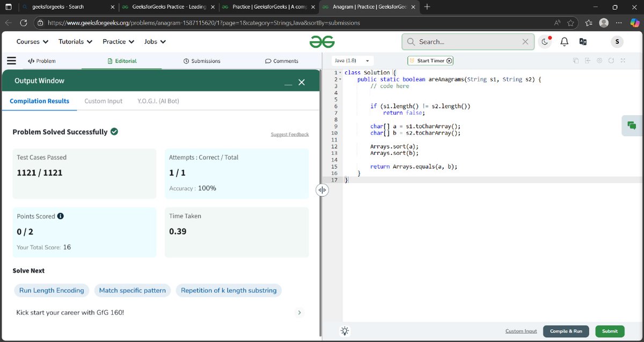
Task: Open the browser profile icon
Action: [x=604, y=23]
